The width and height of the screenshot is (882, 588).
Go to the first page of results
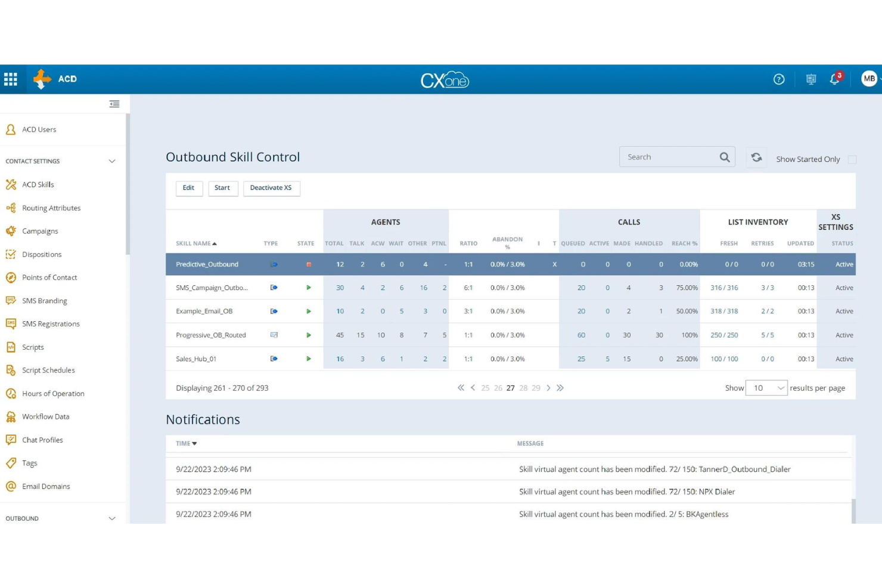[x=461, y=388]
